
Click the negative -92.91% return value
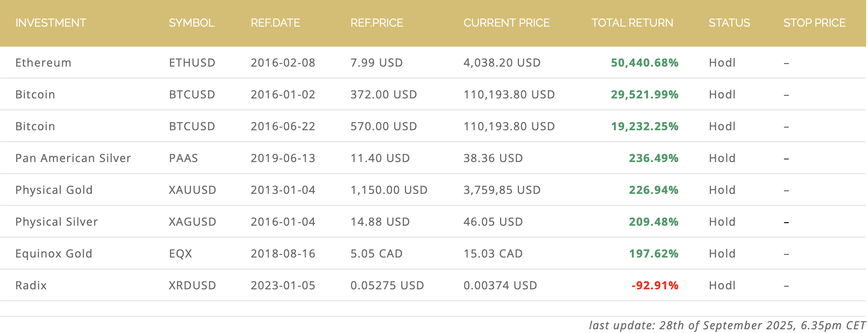click(655, 285)
